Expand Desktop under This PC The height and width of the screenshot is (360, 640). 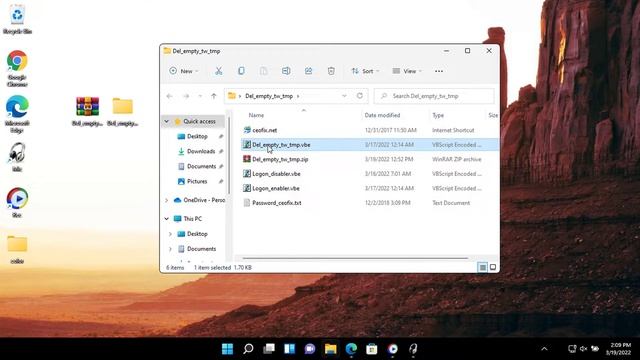tap(170, 234)
